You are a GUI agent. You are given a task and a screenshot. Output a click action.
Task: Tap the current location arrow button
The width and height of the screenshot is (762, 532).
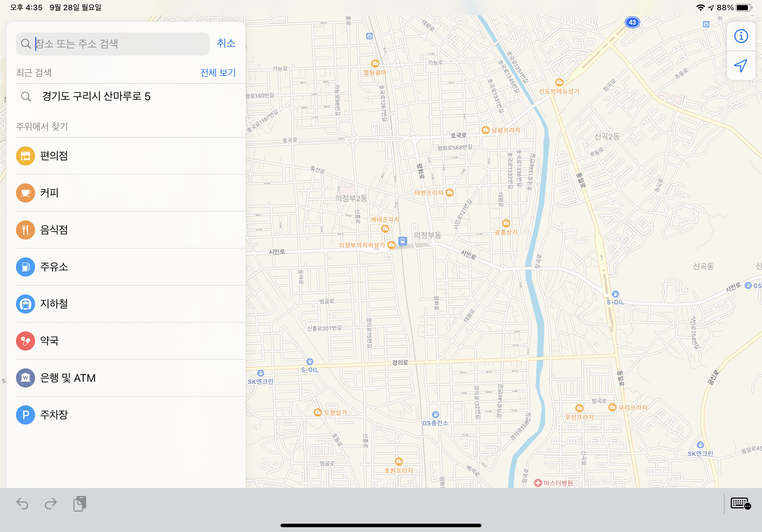coord(741,65)
